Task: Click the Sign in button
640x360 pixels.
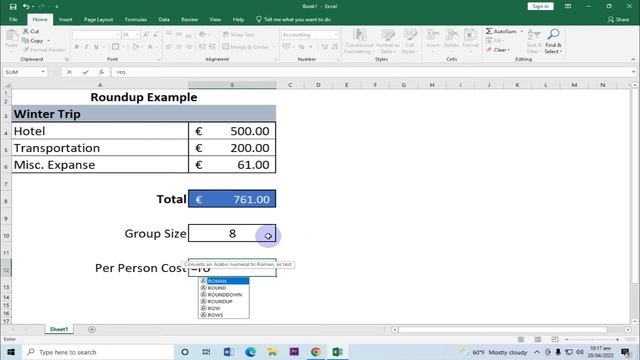Action: [x=540, y=6]
